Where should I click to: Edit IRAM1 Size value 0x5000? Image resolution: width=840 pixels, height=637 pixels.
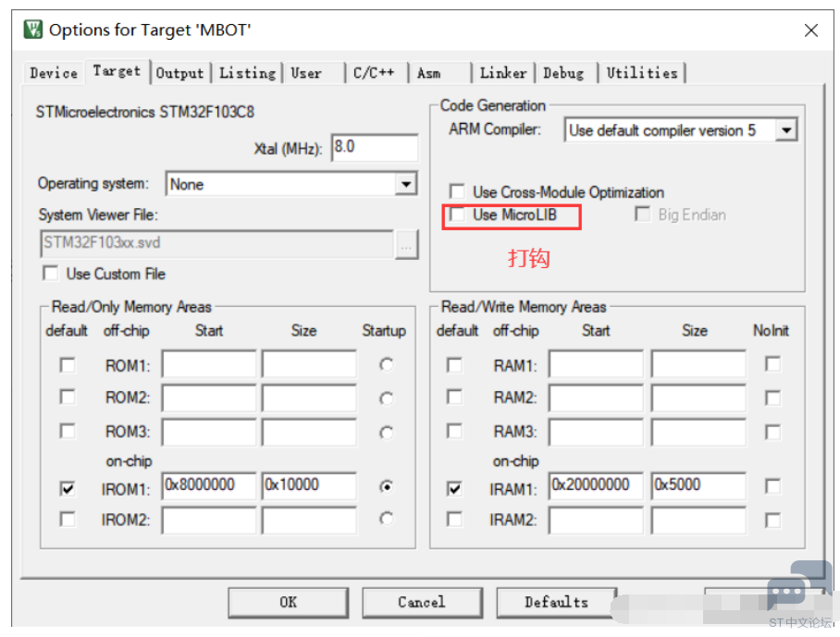pos(698,486)
